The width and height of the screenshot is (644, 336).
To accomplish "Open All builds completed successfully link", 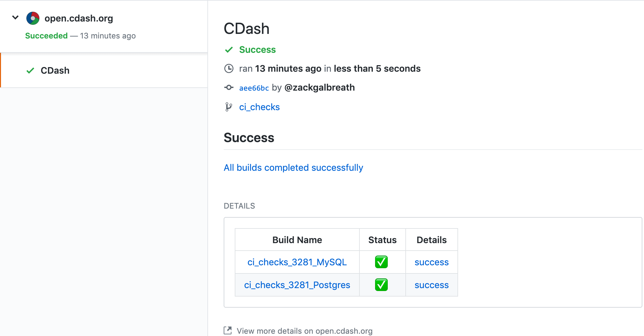I will coord(293,168).
